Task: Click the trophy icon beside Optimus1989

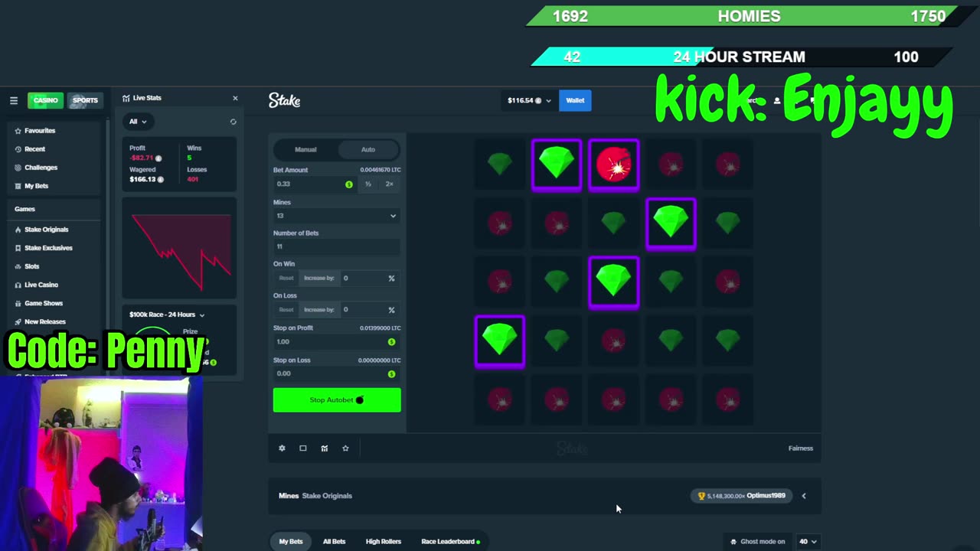Action: click(701, 496)
